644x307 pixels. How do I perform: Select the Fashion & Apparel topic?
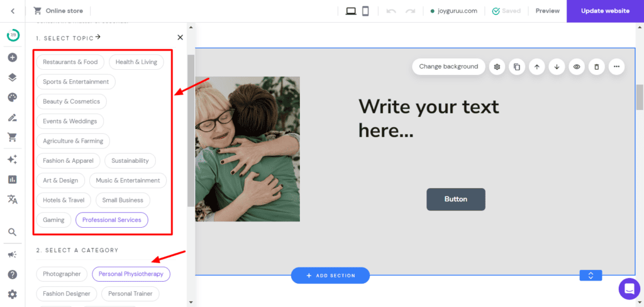[68, 160]
